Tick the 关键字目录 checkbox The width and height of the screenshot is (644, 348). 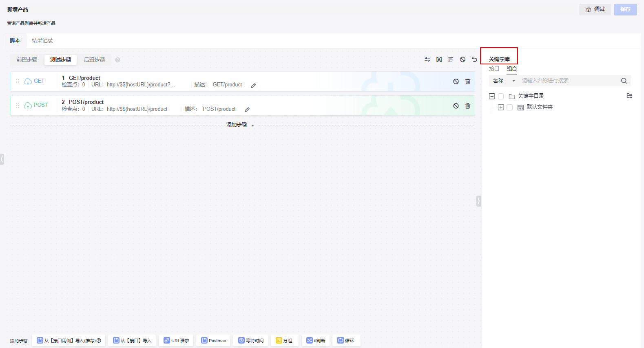click(x=501, y=97)
